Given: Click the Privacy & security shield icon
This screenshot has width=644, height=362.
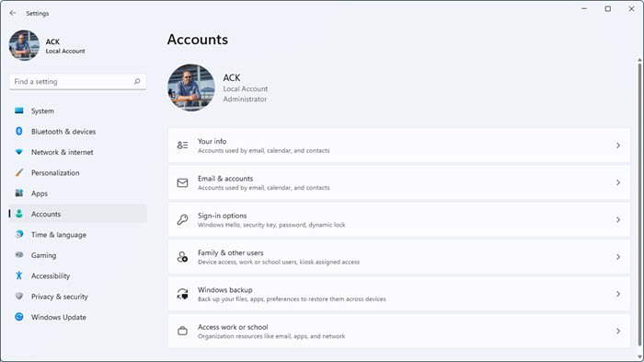Looking at the screenshot, I should [x=19, y=297].
